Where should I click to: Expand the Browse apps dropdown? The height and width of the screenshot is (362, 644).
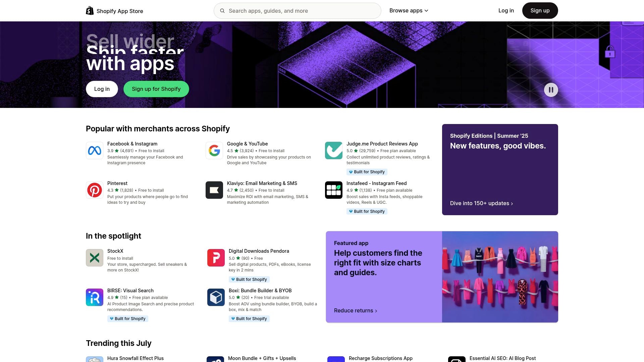(x=409, y=11)
